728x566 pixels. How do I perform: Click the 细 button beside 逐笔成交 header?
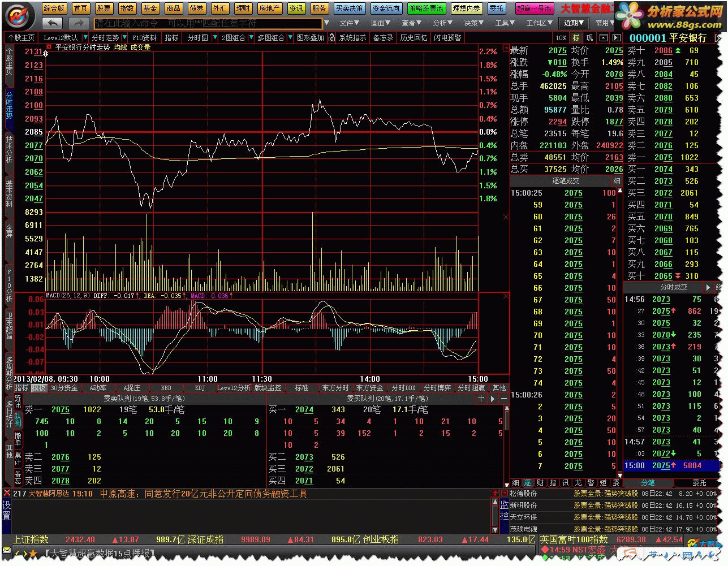coord(617,181)
